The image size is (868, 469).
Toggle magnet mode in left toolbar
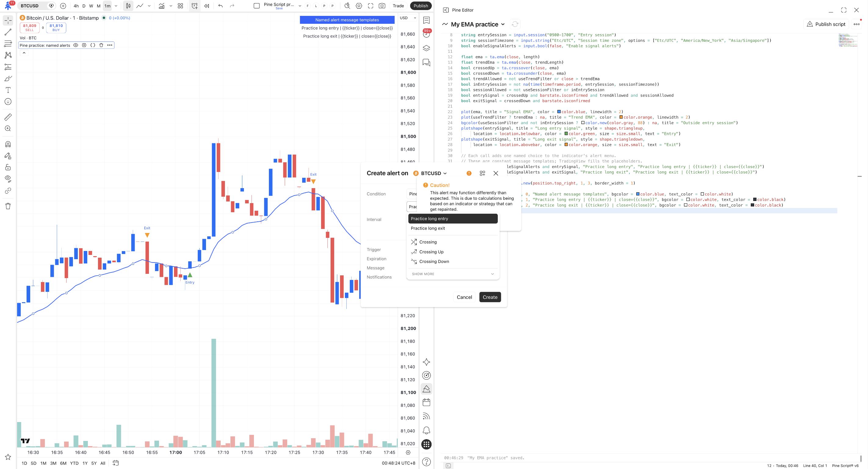pyautogui.click(x=8, y=144)
